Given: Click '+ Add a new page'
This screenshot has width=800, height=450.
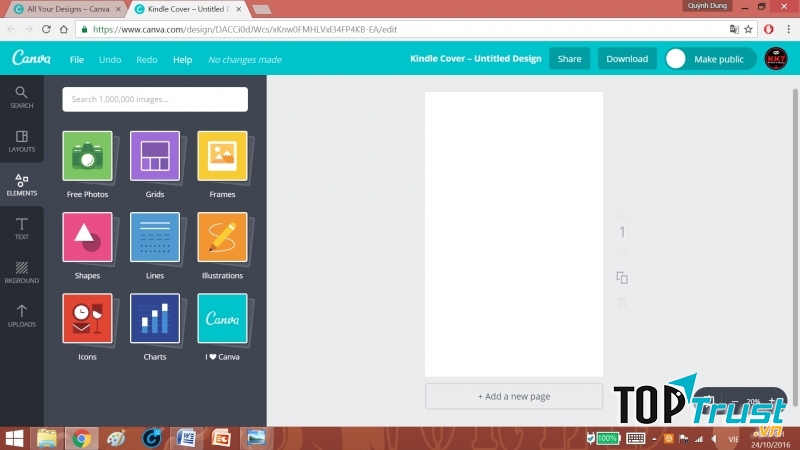Looking at the screenshot, I should click(514, 396).
